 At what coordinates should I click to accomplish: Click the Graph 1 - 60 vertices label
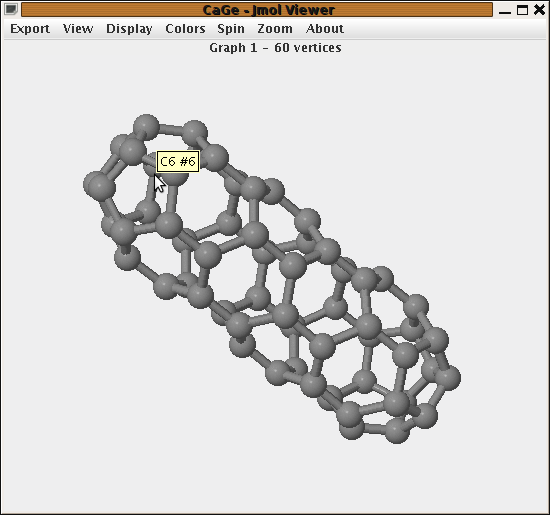pos(275,48)
